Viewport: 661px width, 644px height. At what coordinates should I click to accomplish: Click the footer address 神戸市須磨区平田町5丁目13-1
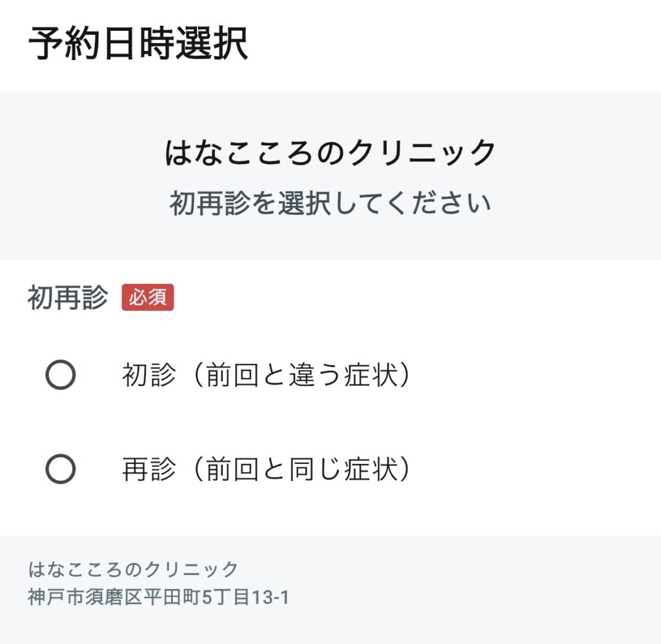[x=158, y=598]
